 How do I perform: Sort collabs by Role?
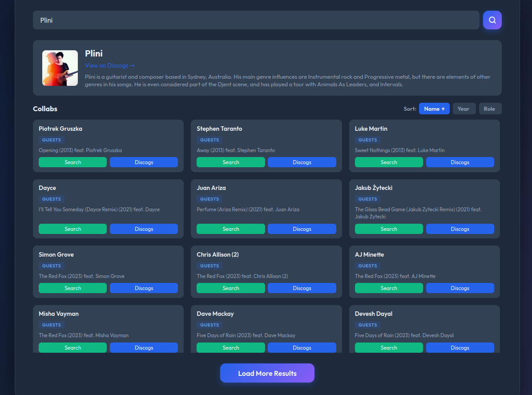490,109
